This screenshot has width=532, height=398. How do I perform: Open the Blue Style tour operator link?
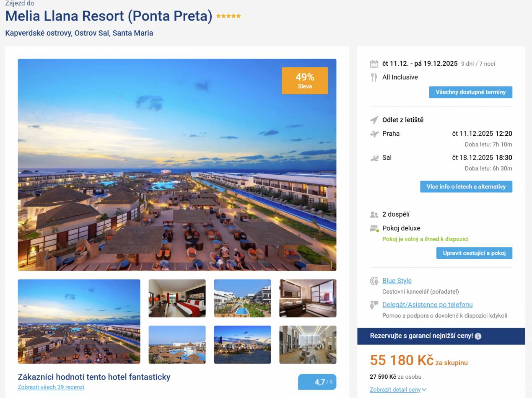pos(397,281)
